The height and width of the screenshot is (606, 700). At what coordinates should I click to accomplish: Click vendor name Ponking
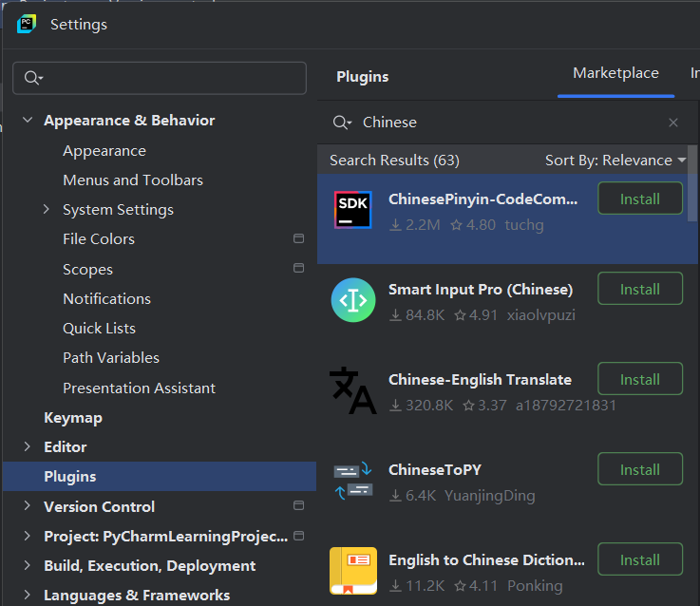535,586
